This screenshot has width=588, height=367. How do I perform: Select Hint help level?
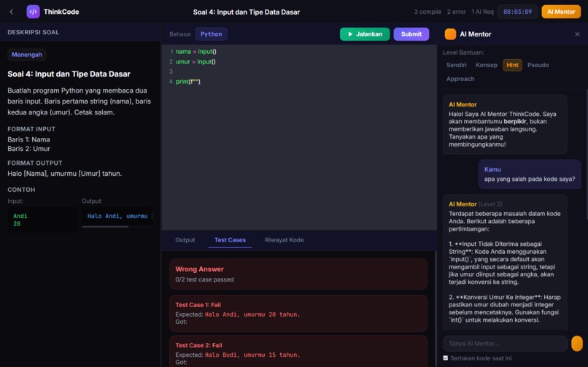click(512, 65)
